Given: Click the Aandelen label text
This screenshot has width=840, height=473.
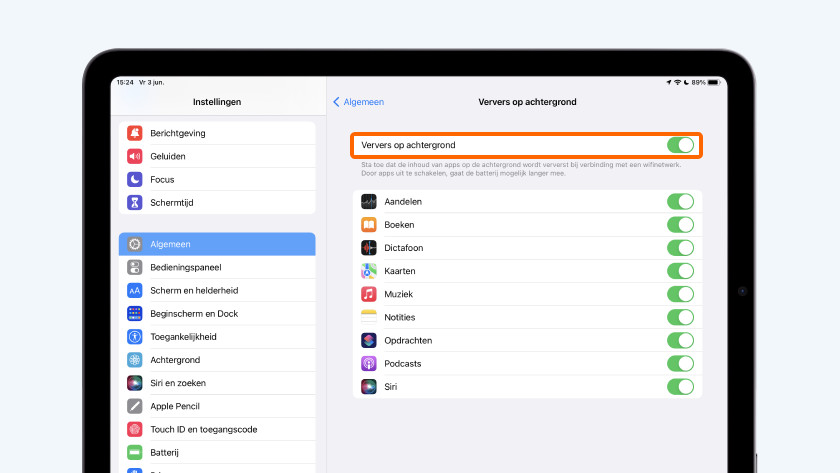Looking at the screenshot, I should tap(403, 201).
